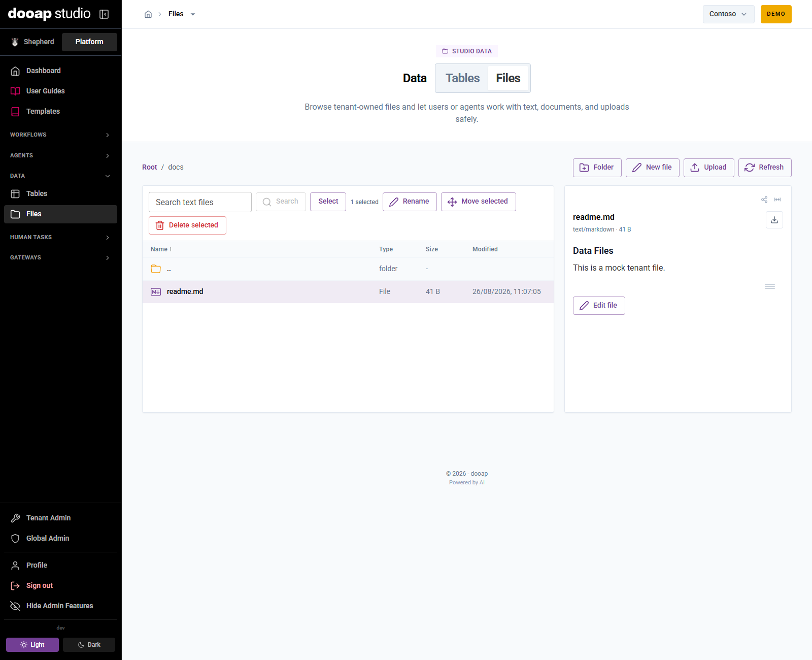Select the Files tab in Data header
The image size is (812, 660).
click(x=508, y=78)
